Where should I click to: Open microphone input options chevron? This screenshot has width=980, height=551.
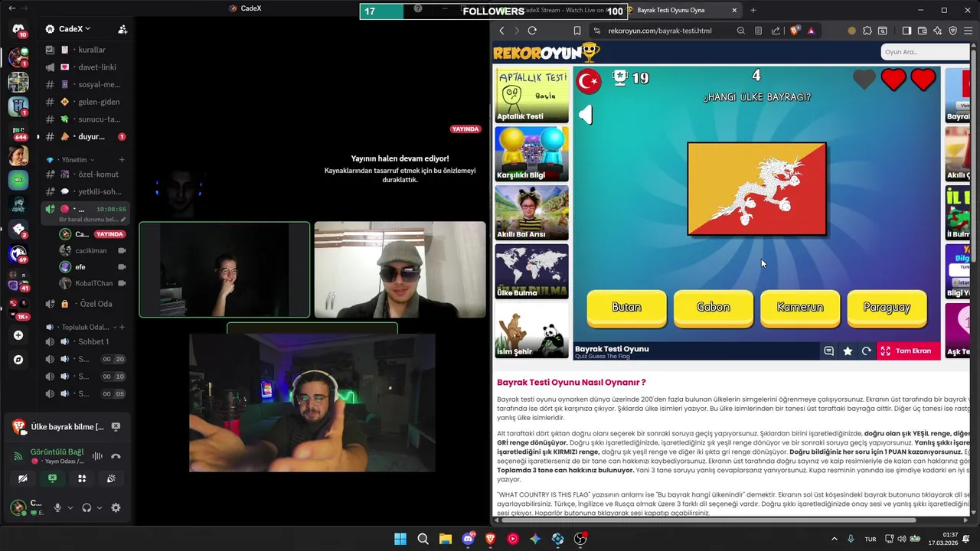(x=70, y=507)
